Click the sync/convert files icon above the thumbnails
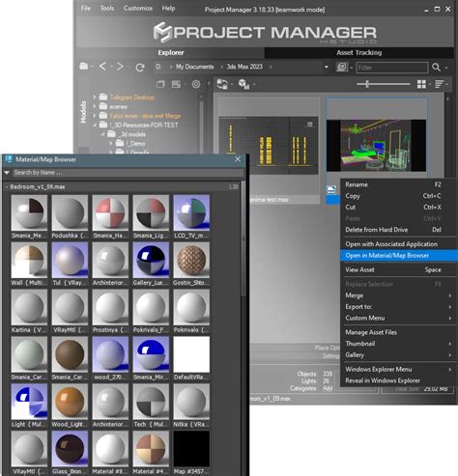 pos(222,84)
